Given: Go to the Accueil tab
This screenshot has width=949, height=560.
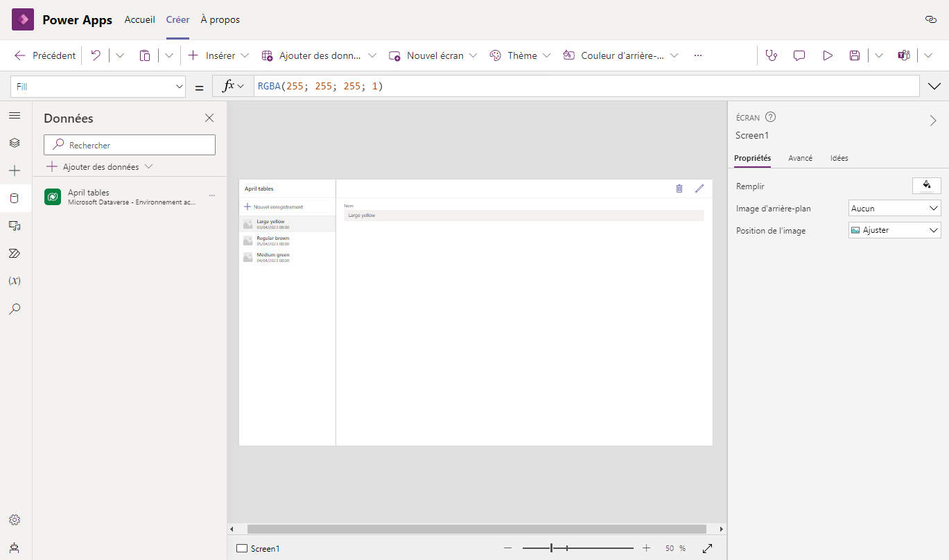Looking at the screenshot, I should click(x=139, y=19).
